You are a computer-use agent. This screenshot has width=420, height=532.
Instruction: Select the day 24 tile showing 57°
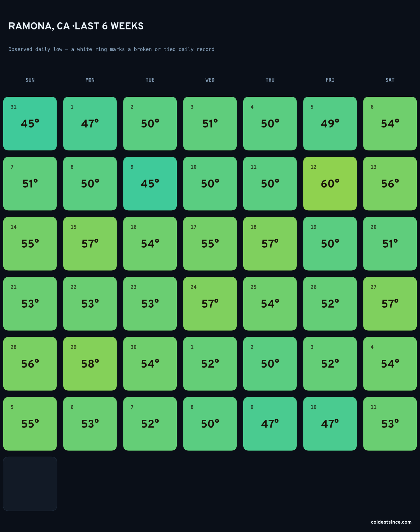(x=210, y=304)
